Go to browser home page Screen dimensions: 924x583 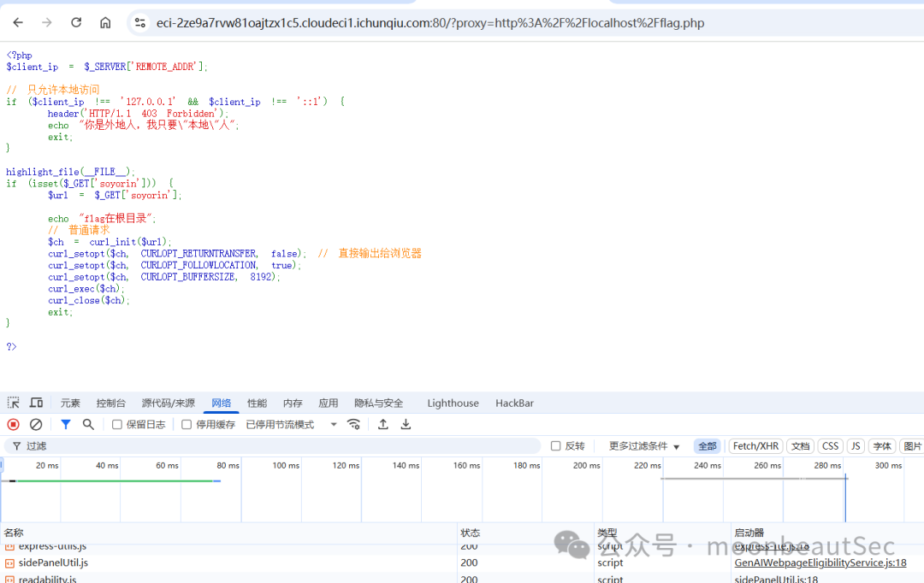pos(105,23)
